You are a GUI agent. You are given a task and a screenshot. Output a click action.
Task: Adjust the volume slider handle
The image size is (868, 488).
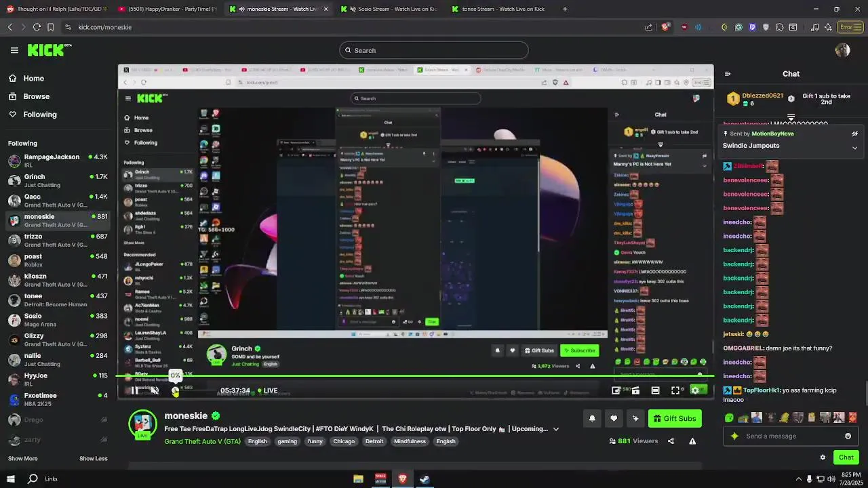[175, 390]
